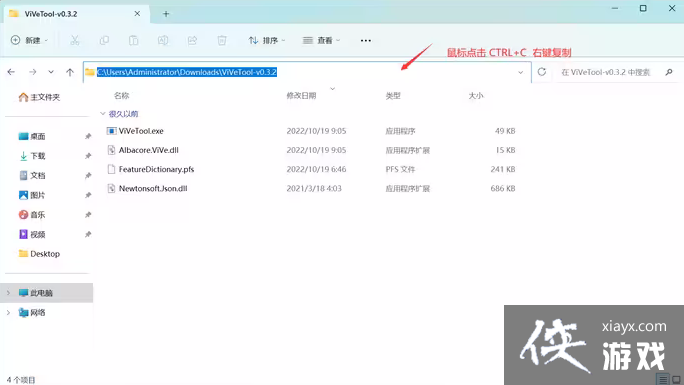The width and height of the screenshot is (684, 385).
Task: Select the ViVeTool.exe file
Action: pyautogui.click(x=141, y=131)
